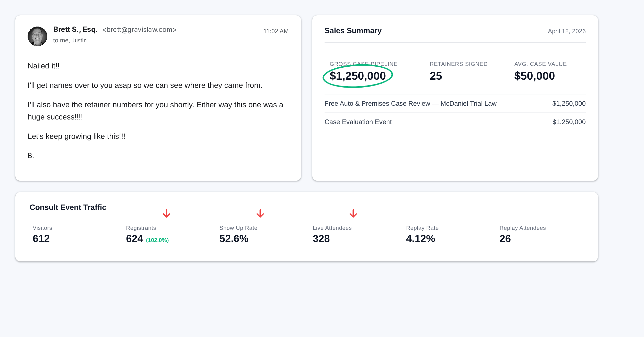This screenshot has height=337, width=644.
Task: Click the Live Attendees label
Action: click(x=332, y=228)
